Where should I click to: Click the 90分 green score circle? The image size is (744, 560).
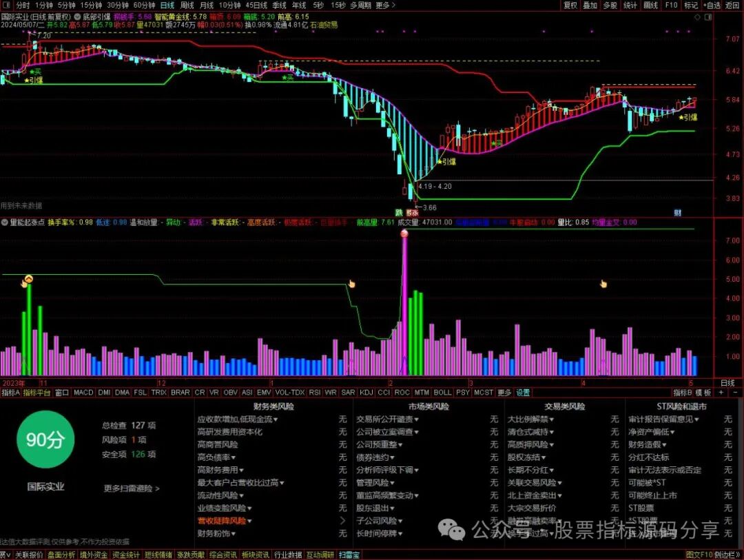click(45, 439)
